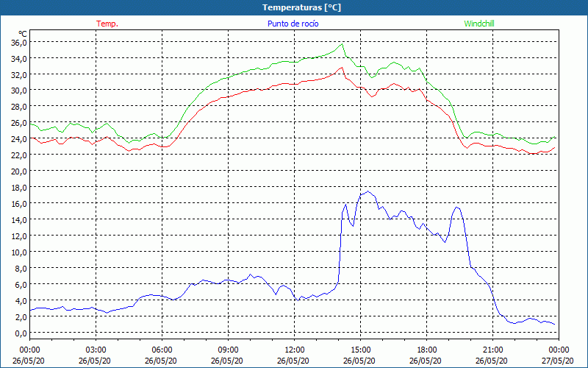Image resolution: width=588 pixels, height=368 pixels.
Task: Click the 03:00 time axis label
Action: pyautogui.click(x=96, y=350)
